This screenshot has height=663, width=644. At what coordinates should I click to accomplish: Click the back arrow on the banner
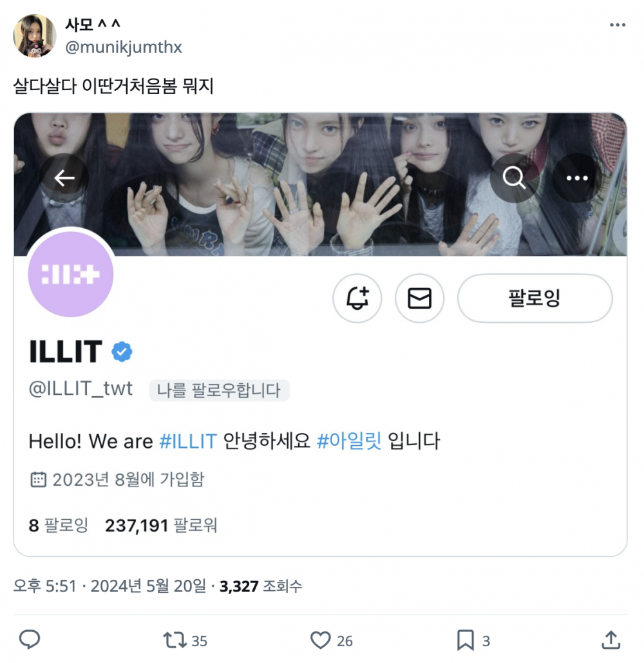click(x=64, y=178)
